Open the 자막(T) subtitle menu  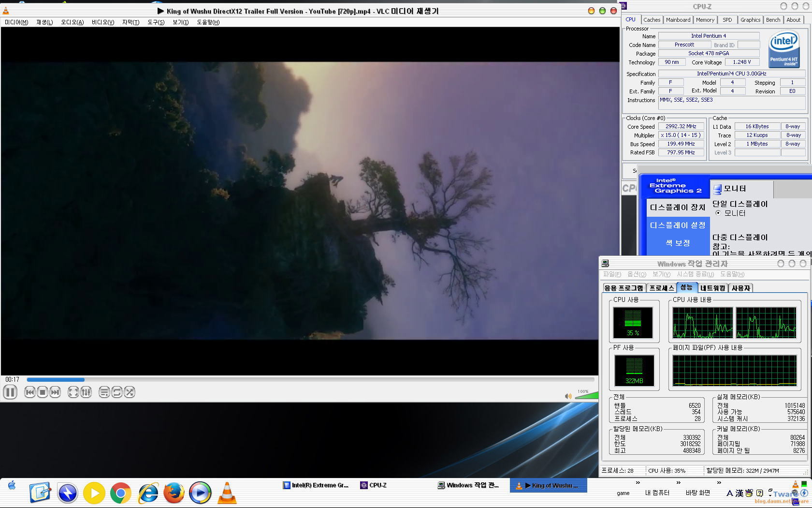click(x=130, y=22)
